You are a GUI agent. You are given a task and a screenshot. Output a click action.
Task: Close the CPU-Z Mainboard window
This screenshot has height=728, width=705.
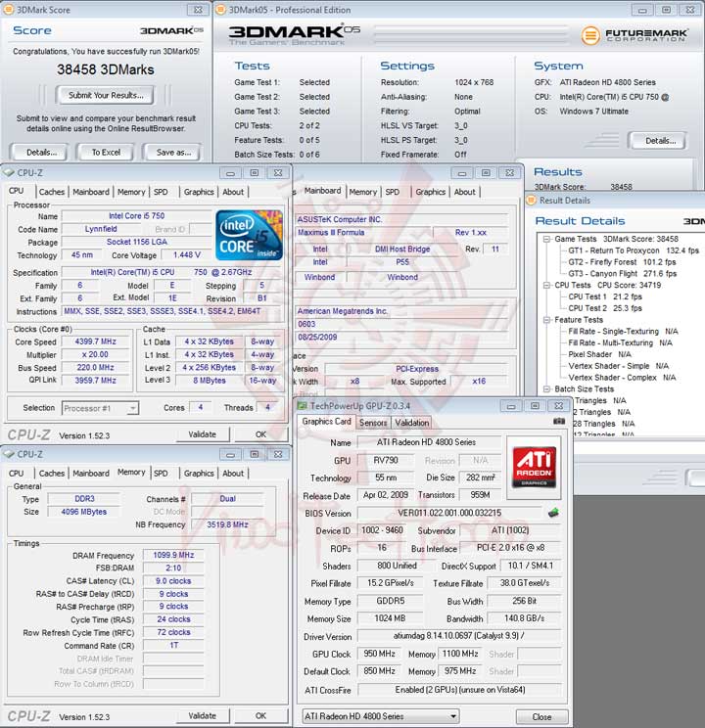[x=510, y=173]
